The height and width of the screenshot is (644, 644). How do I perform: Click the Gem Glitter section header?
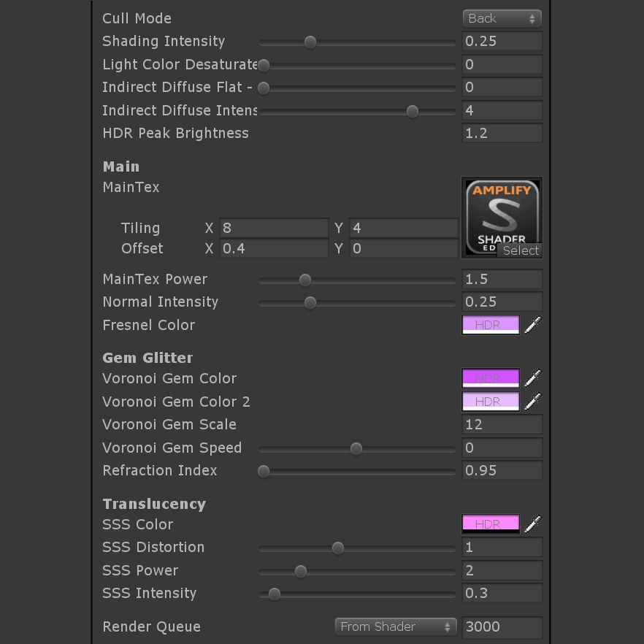[x=147, y=358]
